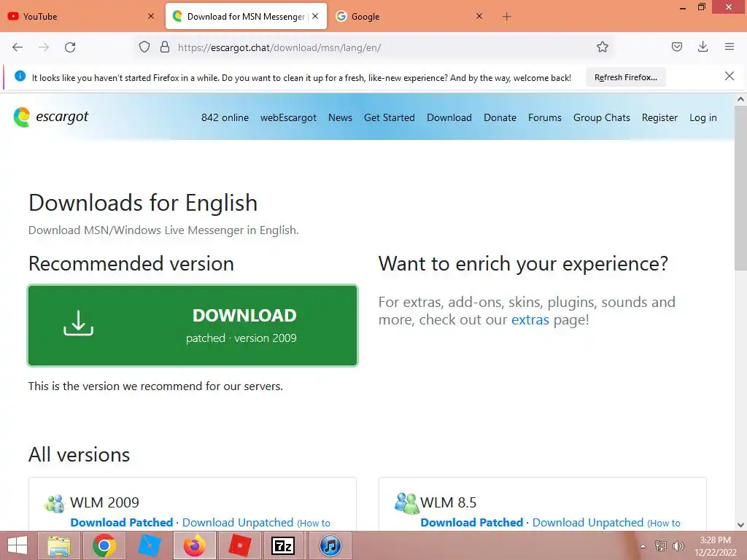Open the Save to Pocket icon

tap(676, 47)
